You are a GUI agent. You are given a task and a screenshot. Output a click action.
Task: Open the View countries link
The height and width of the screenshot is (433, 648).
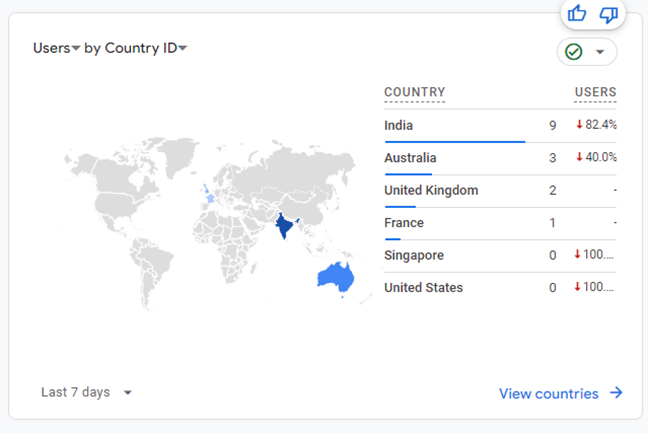tap(549, 393)
